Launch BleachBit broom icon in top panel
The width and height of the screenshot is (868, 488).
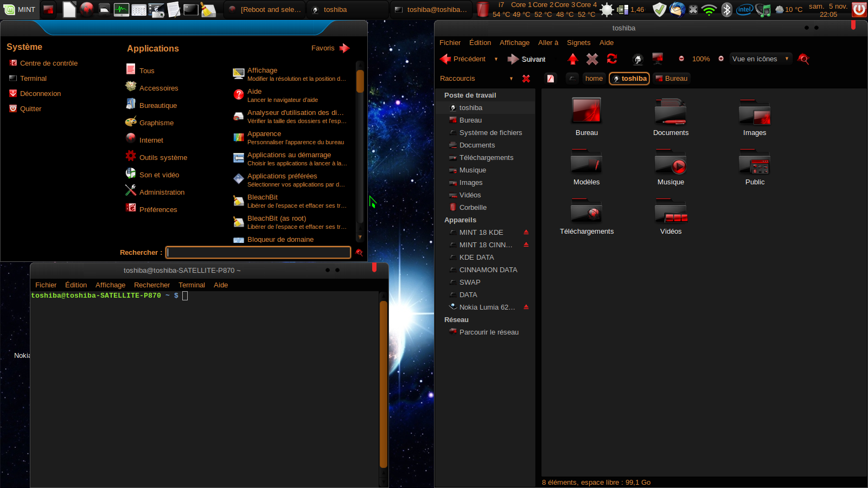pos(208,10)
